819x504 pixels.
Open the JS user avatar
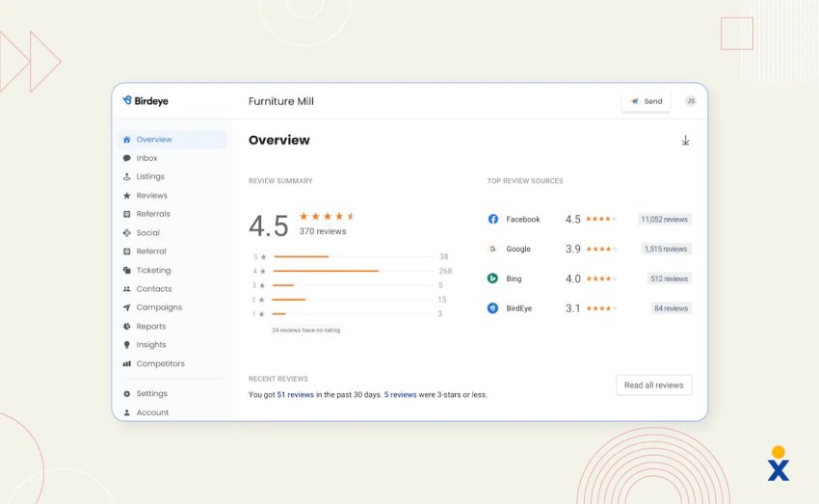click(690, 101)
